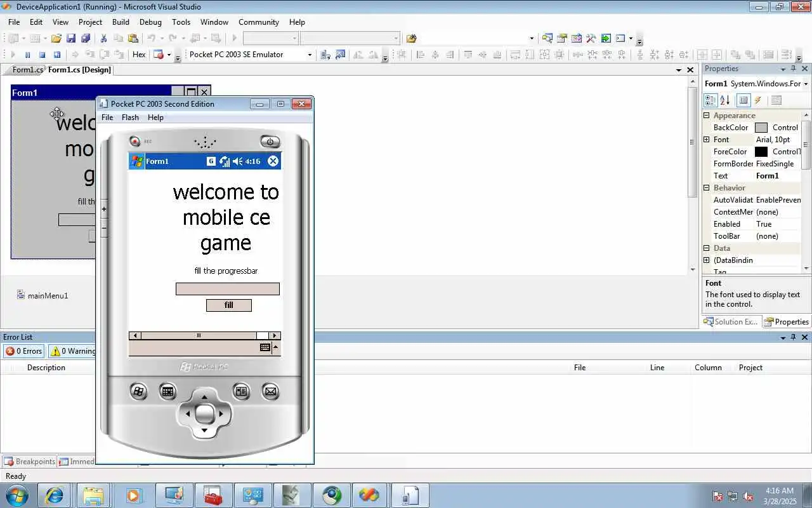The height and width of the screenshot is (508, 812).
Task: Collapse the Behavior category in Properties
Action: pyautogui.click(x=707, y=188)
